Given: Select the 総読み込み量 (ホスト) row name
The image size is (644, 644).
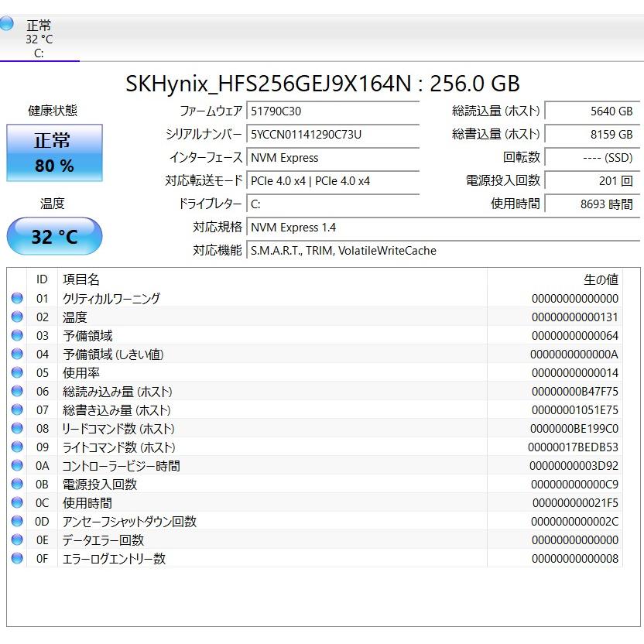Looking at the screenshot, I should click(117, 392).
